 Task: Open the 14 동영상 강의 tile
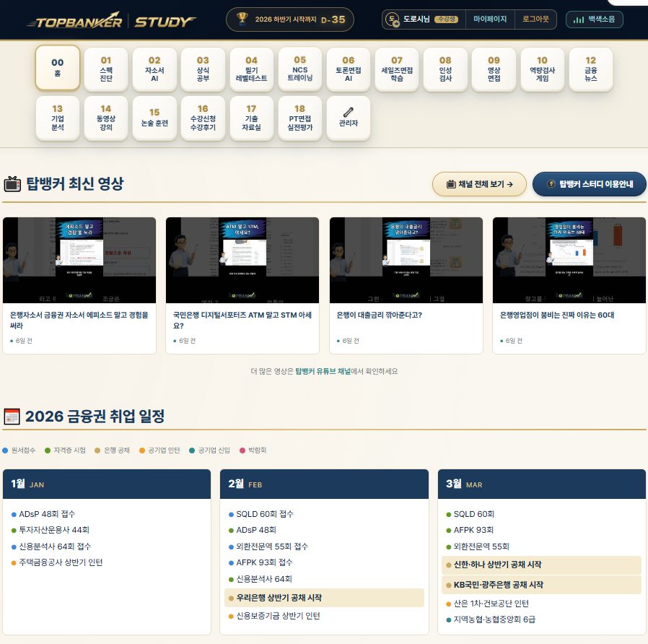click(106, 118)
